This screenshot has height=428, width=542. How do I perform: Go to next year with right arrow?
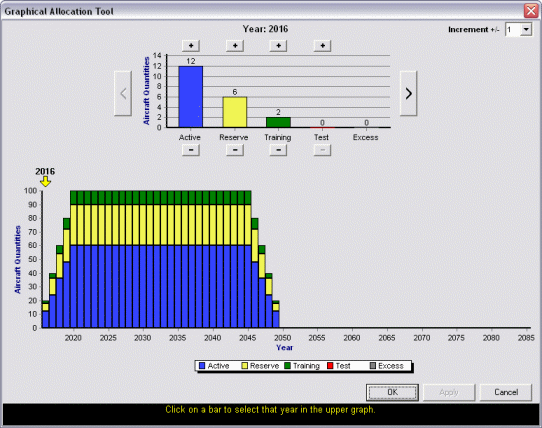point(408,93)
